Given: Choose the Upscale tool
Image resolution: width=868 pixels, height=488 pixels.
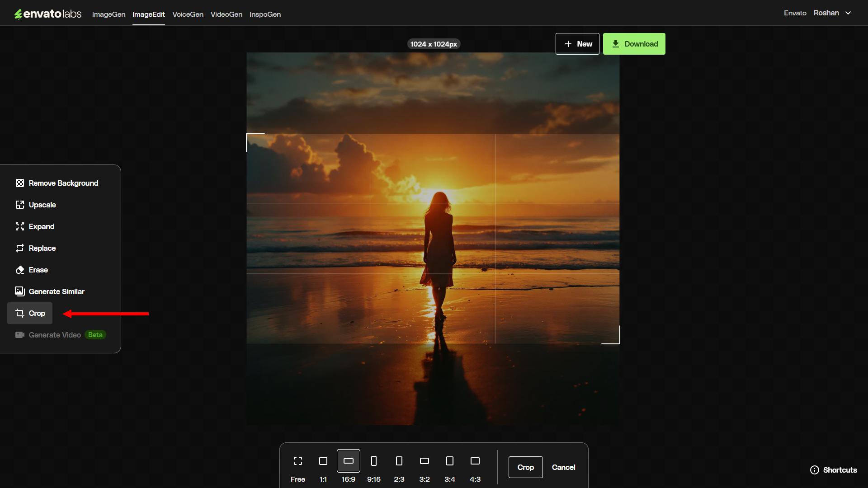Looking at the screenshot, I should click(x=36, y=205).
